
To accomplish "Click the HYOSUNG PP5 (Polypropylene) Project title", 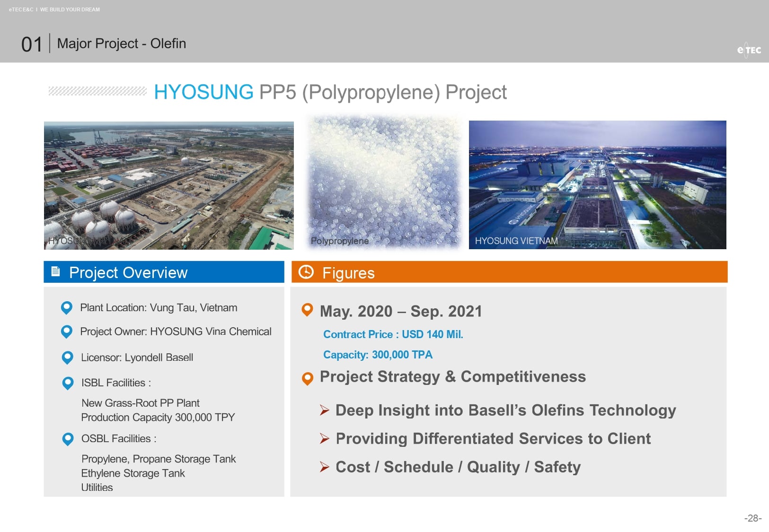I will click(330, 92).
